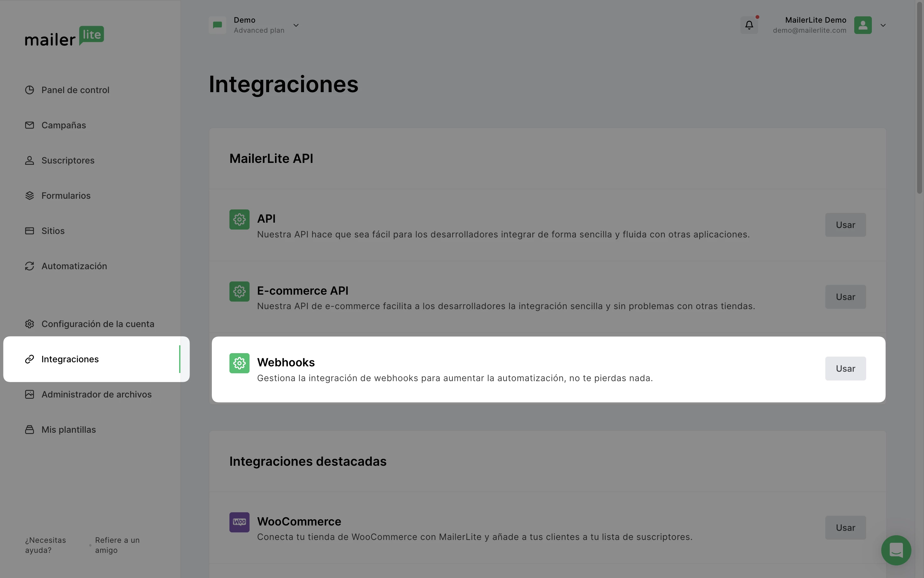
Task: Click the Integraciones link chain icon
Action: 30,359
